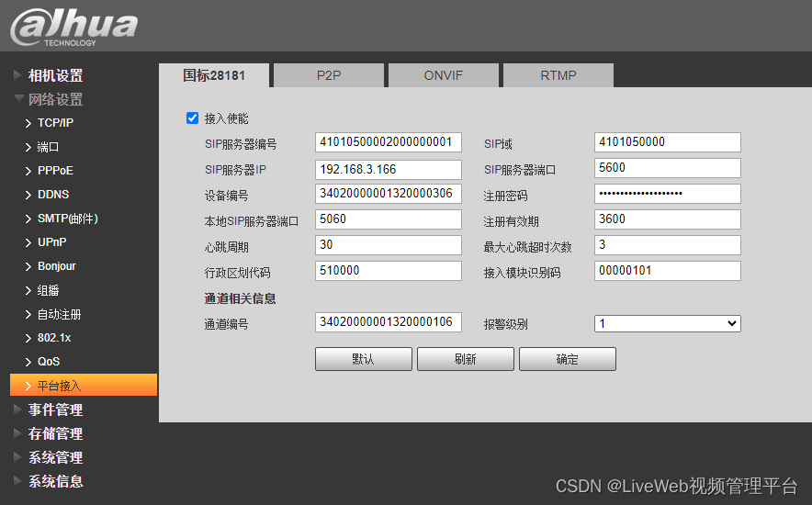Select the highlighted 平台接入 menu item
The image size is (812, 505).
pos(84,385)
